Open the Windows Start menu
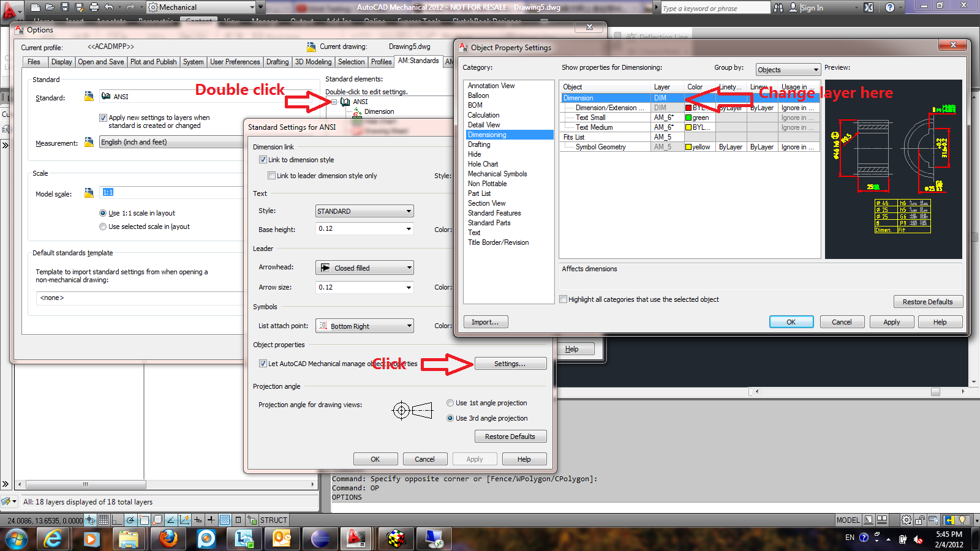The width and height of the screenshot is (980, 551). (x=16, y=539)
